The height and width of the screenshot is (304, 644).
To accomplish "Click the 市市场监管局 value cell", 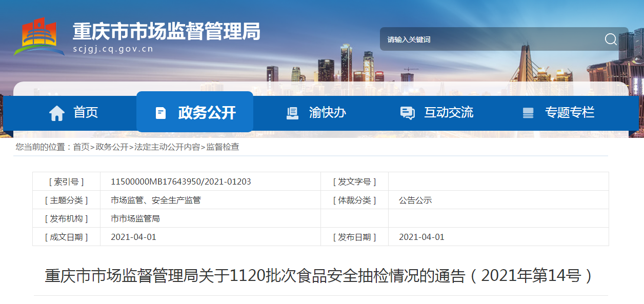I will [x=210, y=218].
